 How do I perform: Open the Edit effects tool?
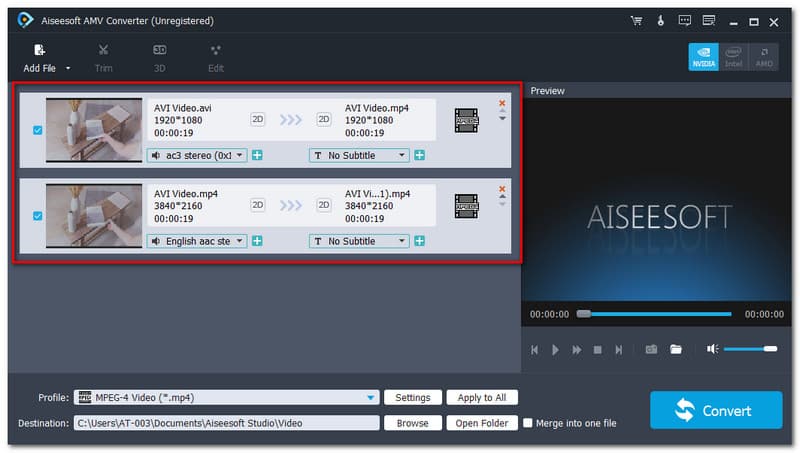[x=216, y=58]
